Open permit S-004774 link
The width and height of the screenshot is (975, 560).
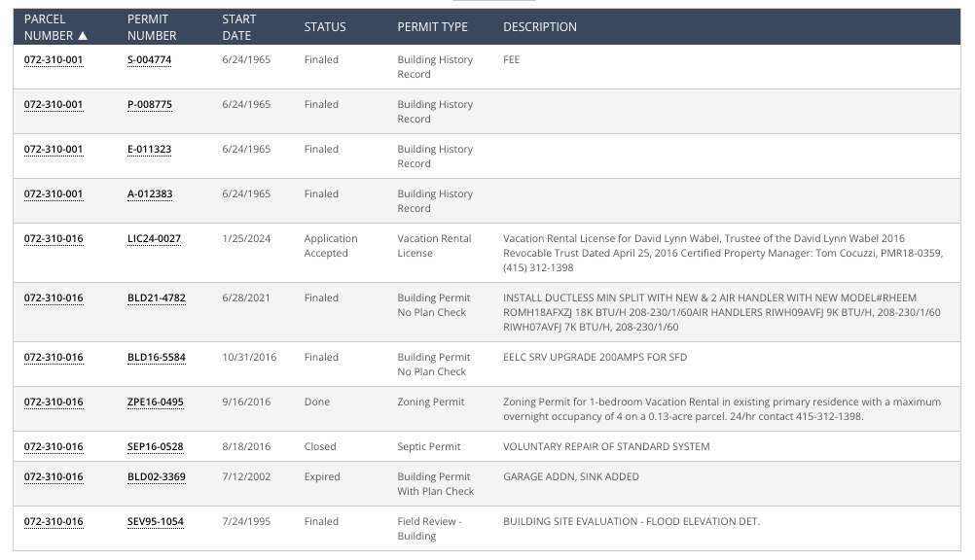[x=149, y=59]
